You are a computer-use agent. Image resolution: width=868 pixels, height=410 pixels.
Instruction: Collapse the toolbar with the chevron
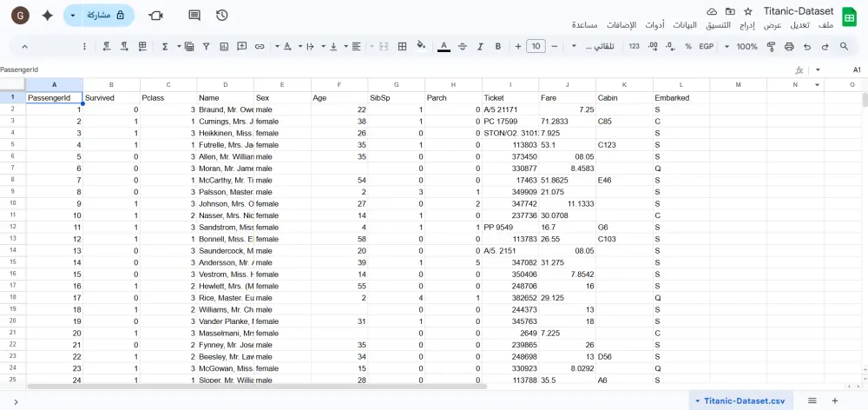point(24,47)
